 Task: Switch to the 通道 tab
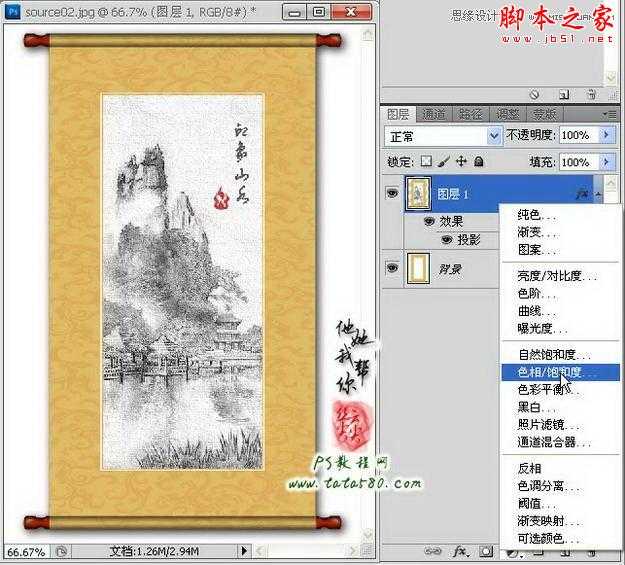(434, 114)
